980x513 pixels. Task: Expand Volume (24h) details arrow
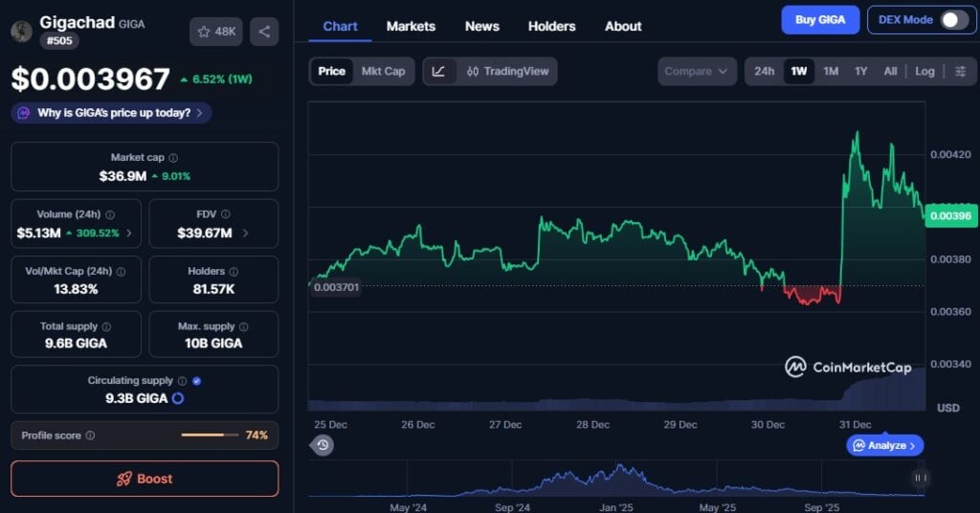pyautogui.click(x=129, y=233)
